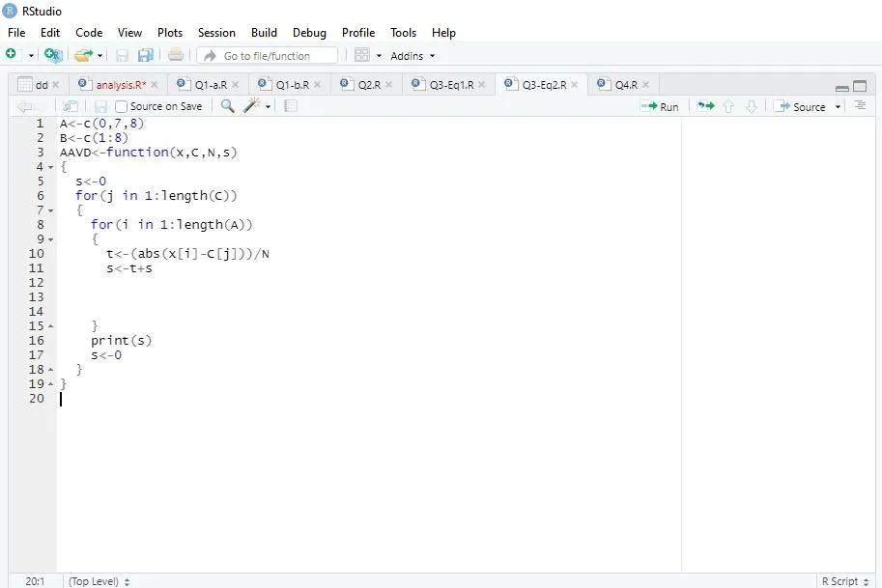This screenshot has width=882, height=588.
Task: Click the Find/Replace magnifier icon
Action: (x=228, y=106)
